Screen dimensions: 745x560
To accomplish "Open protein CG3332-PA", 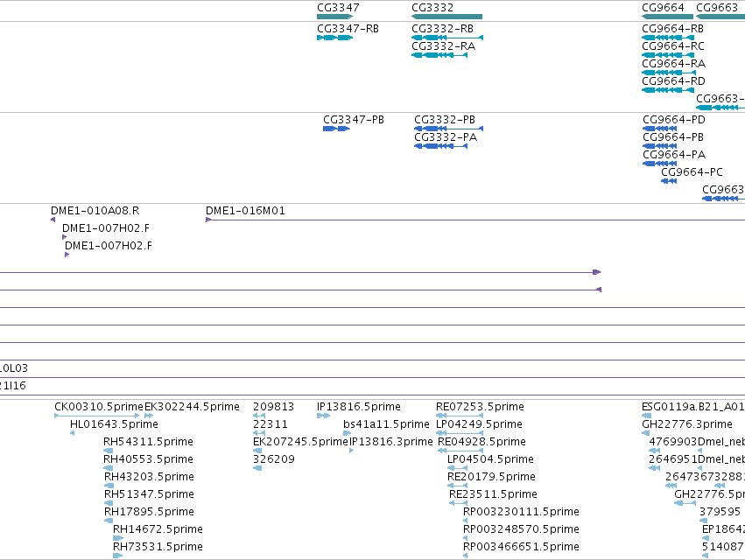I will click(446, 137).
